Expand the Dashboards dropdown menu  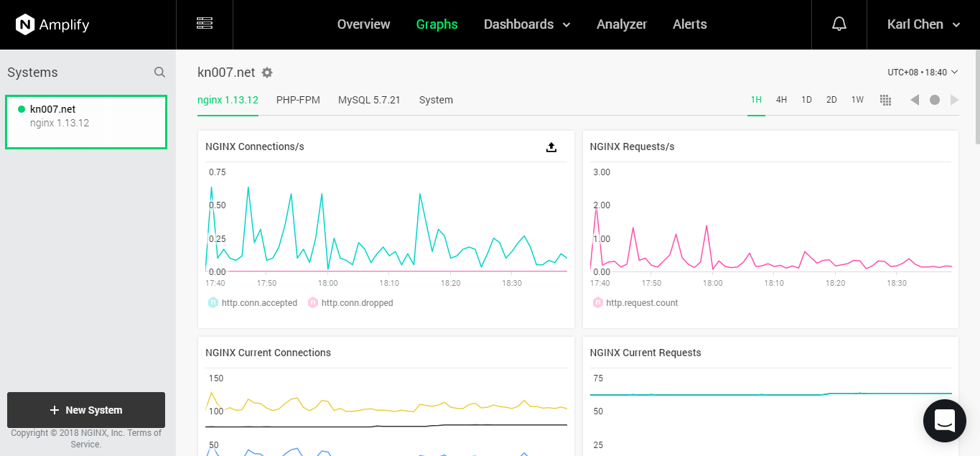pyautogui.click(x=527, y=24)
